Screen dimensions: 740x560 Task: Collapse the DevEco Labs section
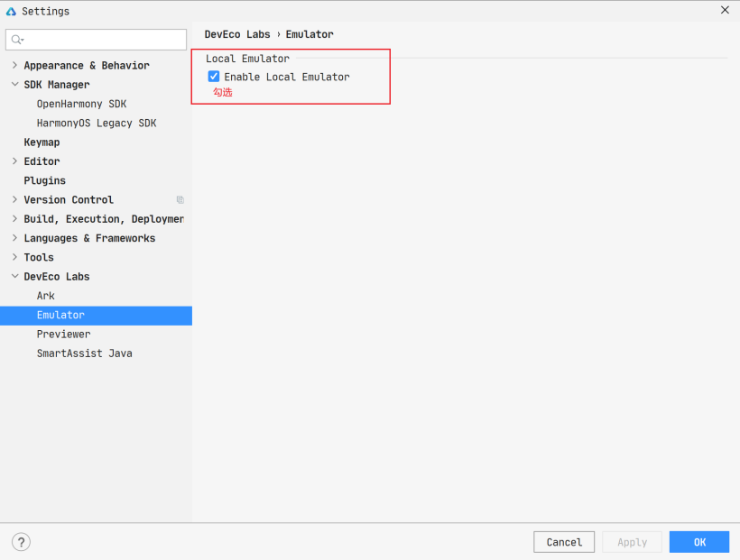click(x=14, y=277)
